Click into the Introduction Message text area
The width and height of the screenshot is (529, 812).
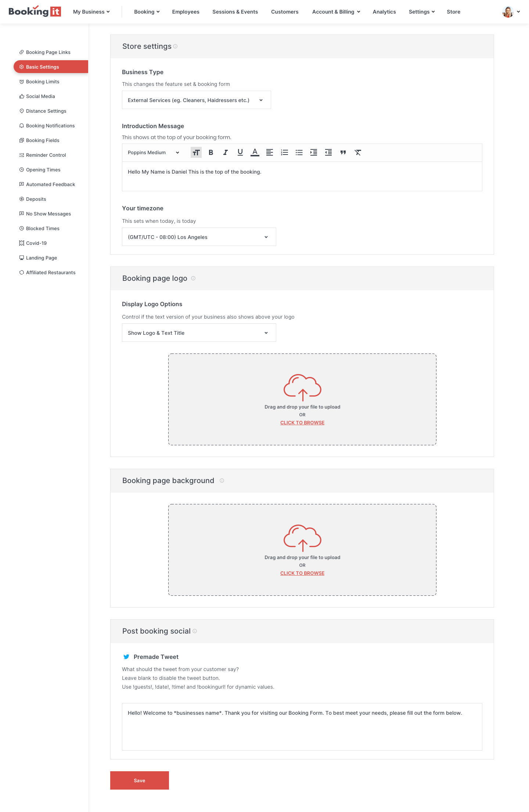[302, 176]
